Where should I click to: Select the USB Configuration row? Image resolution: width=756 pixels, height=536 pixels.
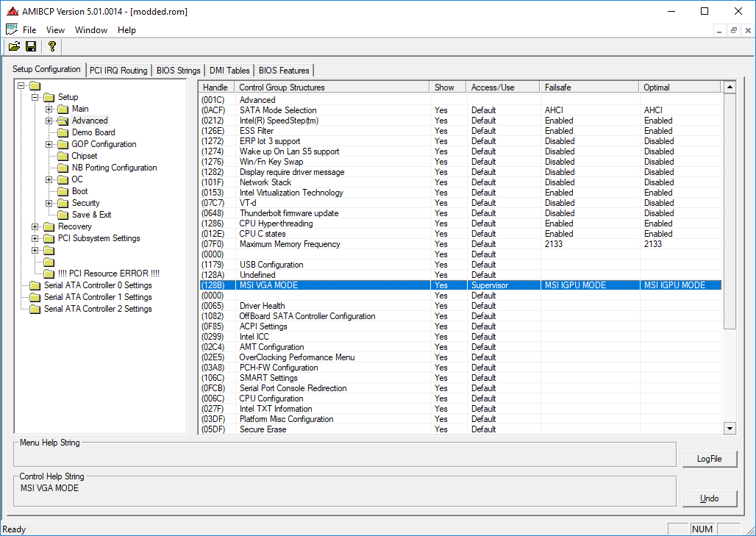[x=460, y=265]
